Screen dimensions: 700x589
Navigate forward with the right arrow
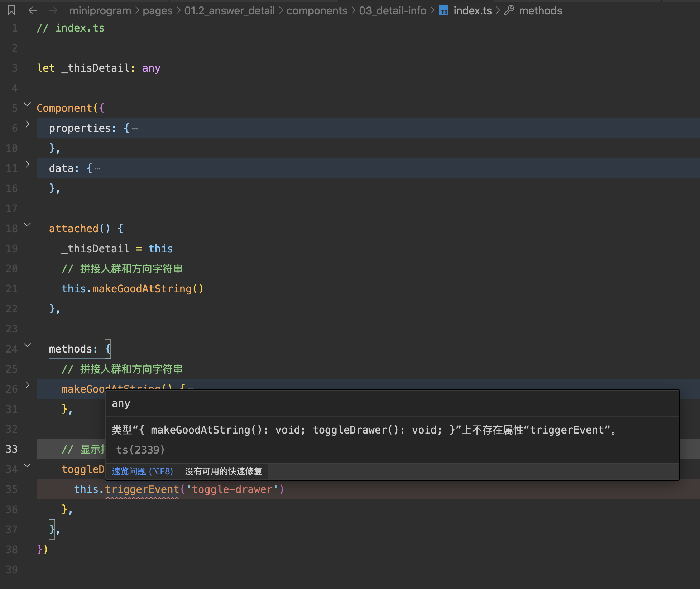tap(53, 10)
